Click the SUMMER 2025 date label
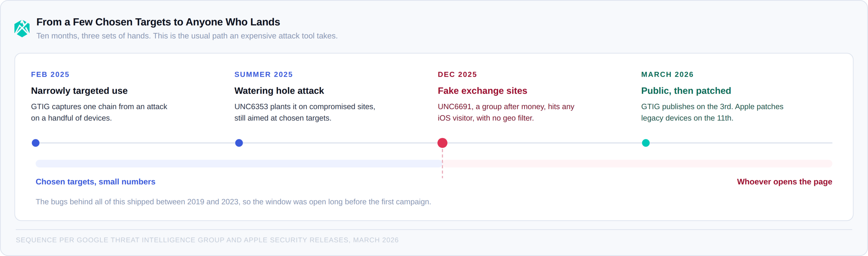The height and width of the screenshot is (256, 868). [x=263, y=75]
